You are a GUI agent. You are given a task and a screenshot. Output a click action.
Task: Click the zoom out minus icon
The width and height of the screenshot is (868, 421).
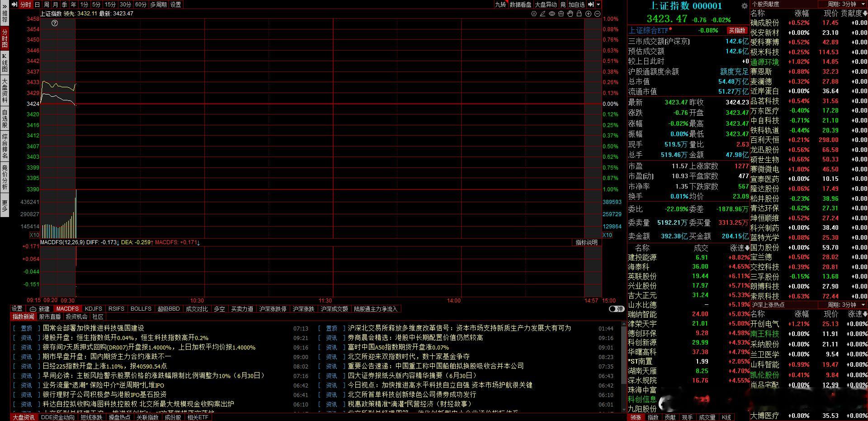[x=598, y=14]
